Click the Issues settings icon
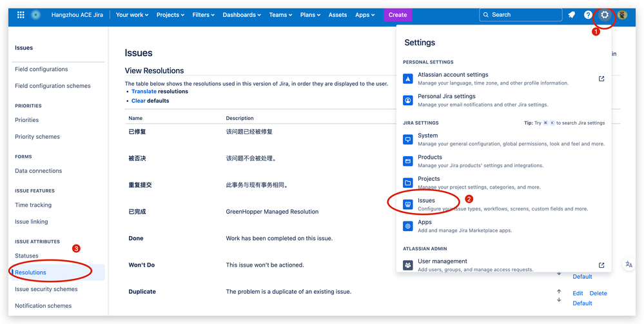 (x=408, y=205)
